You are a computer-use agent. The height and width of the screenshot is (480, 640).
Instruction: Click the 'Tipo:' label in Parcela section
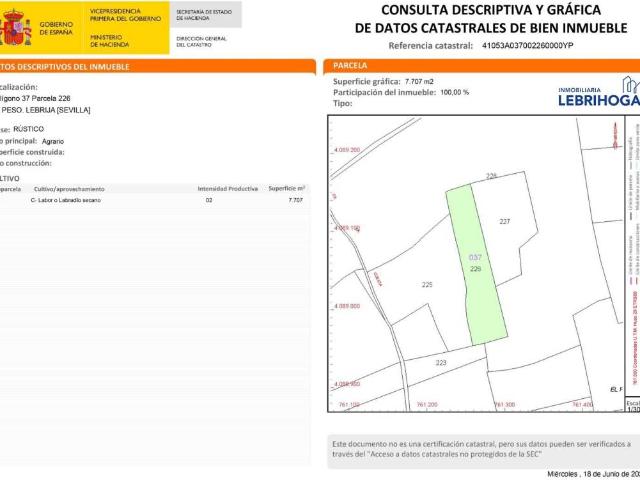tap(342, 104)
